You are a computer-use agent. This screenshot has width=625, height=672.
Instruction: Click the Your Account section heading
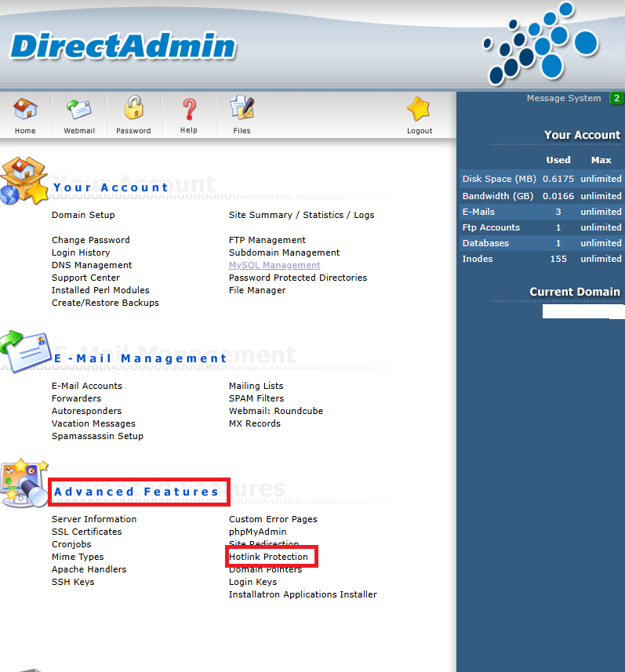(x=111, y=187)
